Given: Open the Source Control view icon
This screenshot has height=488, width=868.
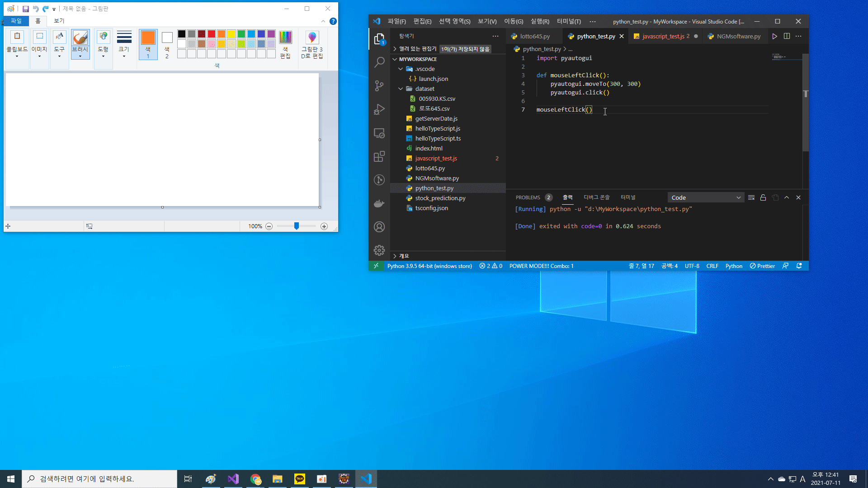Looking at the screenshot, I should click(379, 85).
